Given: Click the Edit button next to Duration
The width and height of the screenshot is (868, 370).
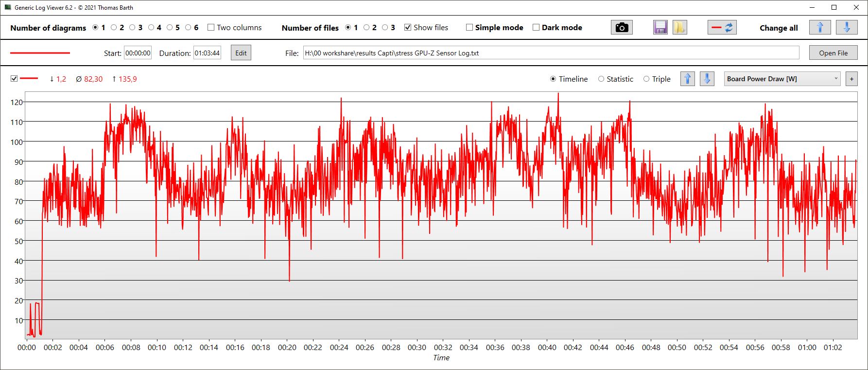Looking at the screenshot, I should (241, 53).
